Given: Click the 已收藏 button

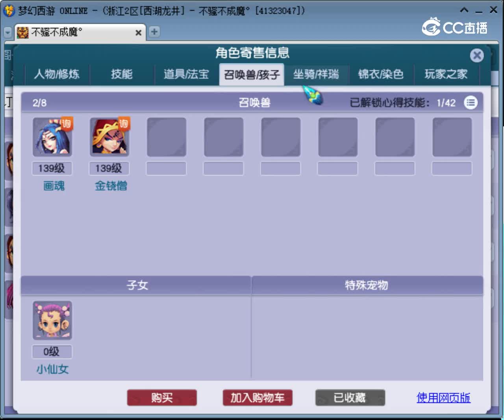Looking at the screenshot, I should point(350,398).
